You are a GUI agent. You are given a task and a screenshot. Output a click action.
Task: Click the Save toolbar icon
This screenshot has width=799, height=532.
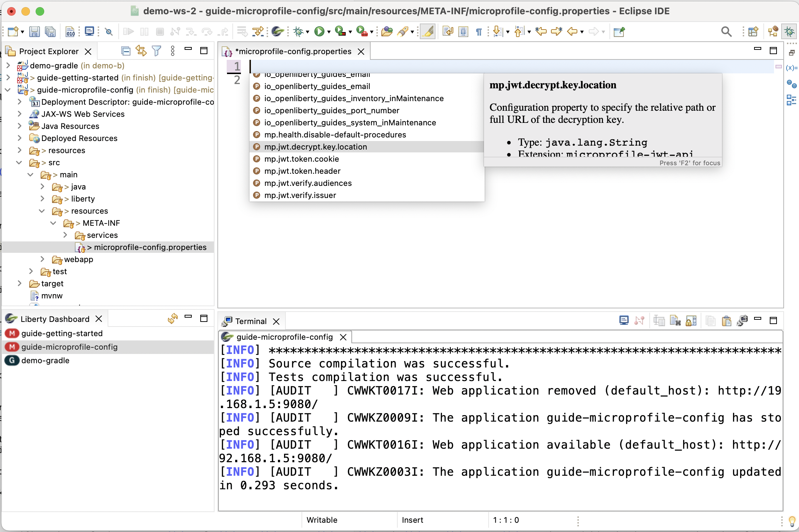pyautogui.click(x=34, y=32)
